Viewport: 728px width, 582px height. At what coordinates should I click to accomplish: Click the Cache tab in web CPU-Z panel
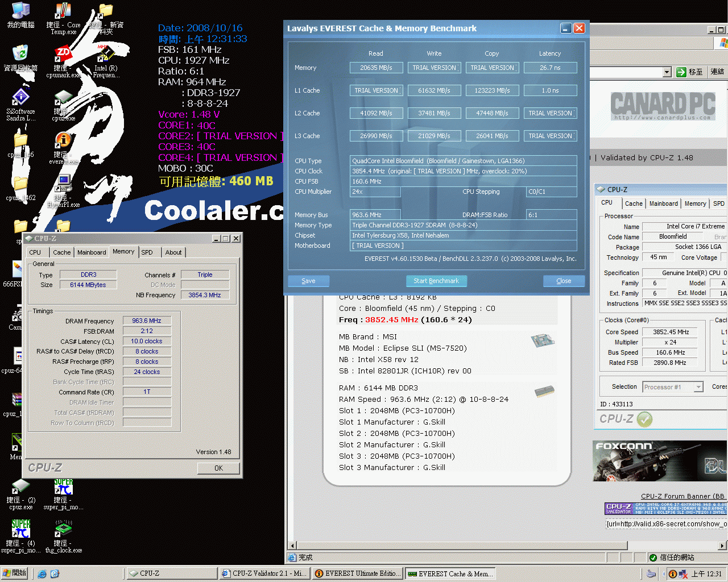point(634,203)
